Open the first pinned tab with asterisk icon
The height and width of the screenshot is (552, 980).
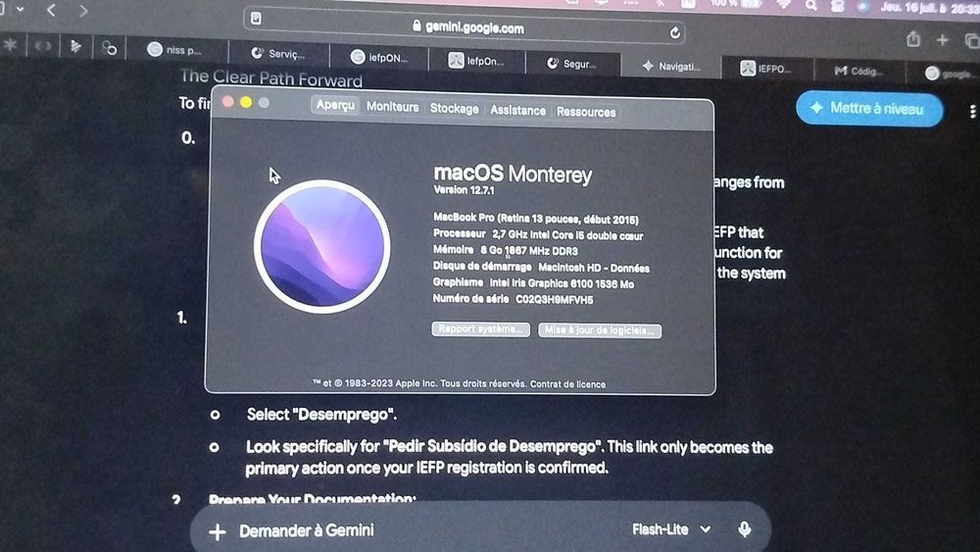(x=10, y=45)
